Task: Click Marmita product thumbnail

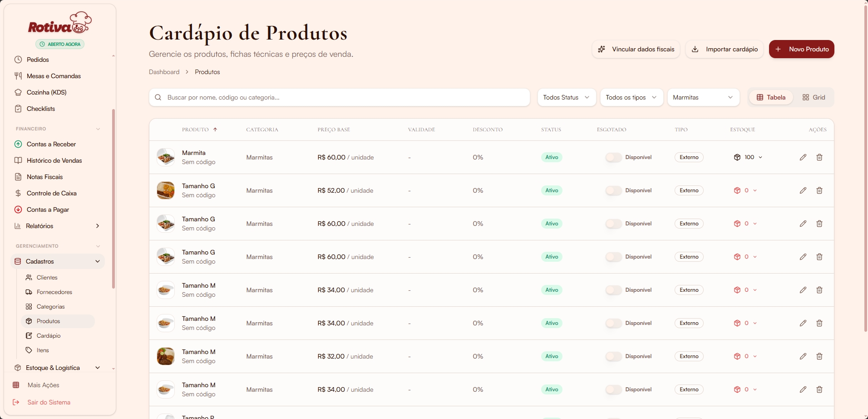Action: click(x=166, y=157)
